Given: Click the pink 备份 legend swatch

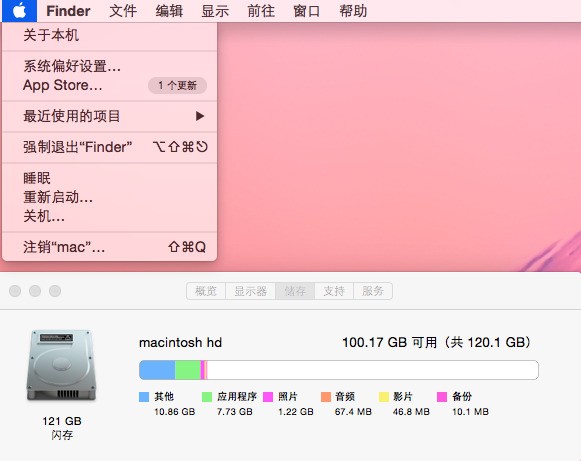Looking at the screenshot, I should 442,397.
